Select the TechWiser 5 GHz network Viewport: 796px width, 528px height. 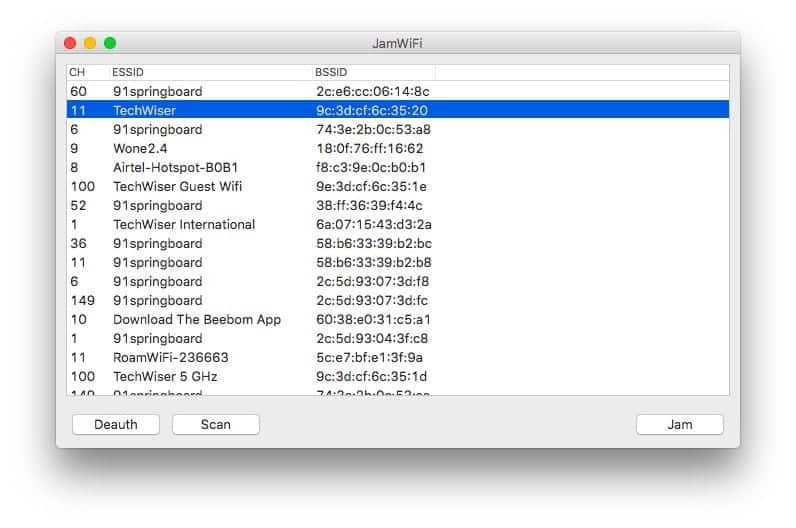(398, 376)
